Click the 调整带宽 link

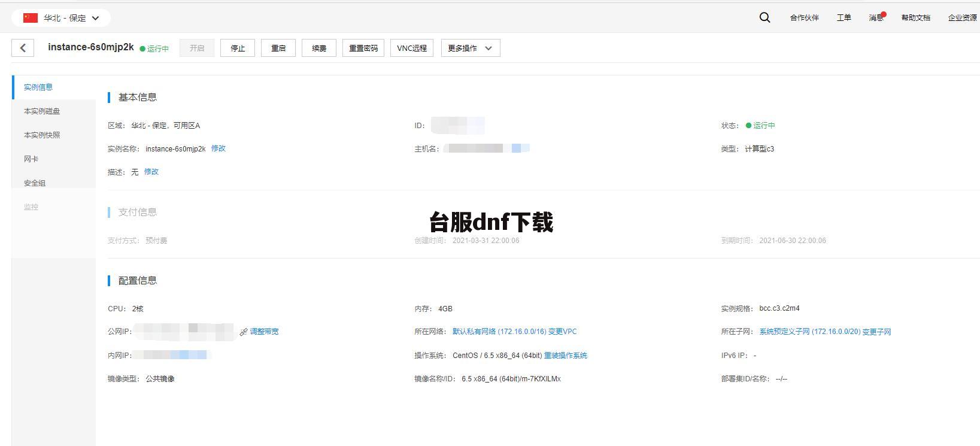[x=264, y=332]
